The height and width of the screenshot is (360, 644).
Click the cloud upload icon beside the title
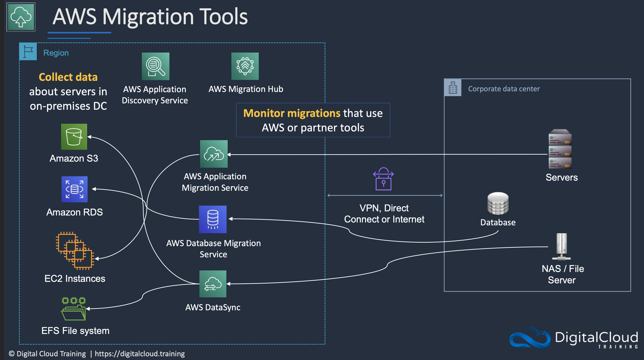(x=21, y=17)
